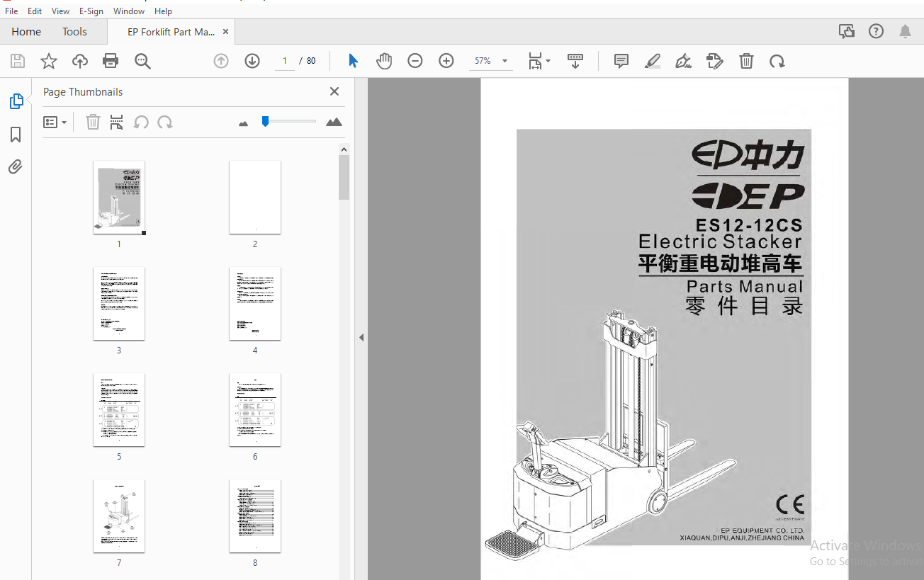Click the upload to cloud icon
This screenshot has width=924, height=580.
coord(80,61)
